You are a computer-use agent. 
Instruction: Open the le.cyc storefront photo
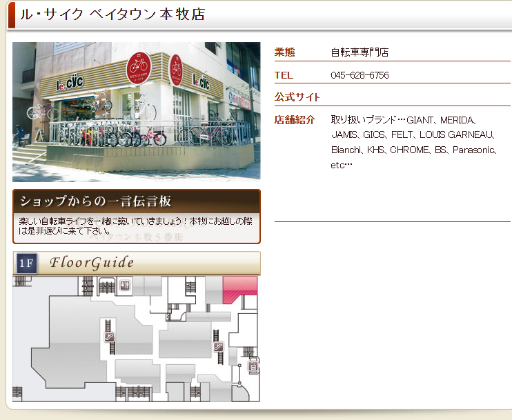[x=136, y=112]
